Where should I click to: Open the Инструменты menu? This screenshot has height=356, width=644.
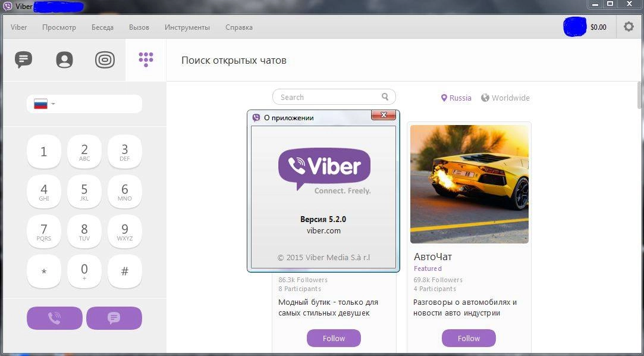[187, 27]
